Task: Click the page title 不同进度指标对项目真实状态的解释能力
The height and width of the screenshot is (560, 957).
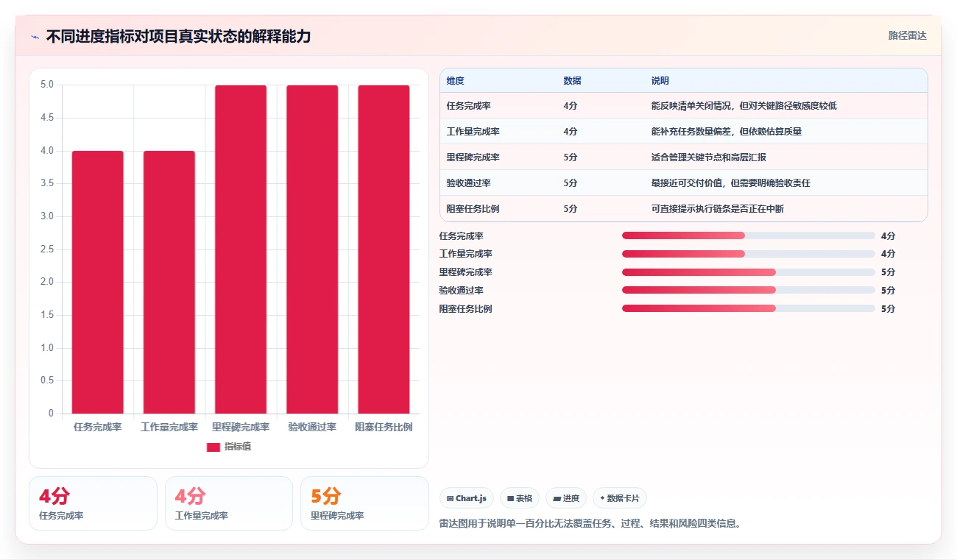Action: pyautogui.click(x=179, y=36)
